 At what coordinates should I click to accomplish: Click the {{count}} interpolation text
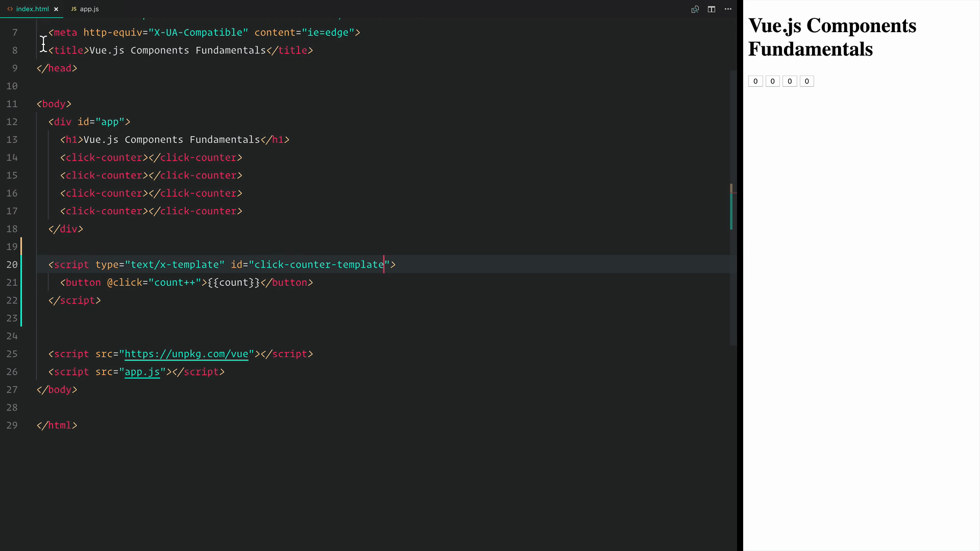tap(234, 283)
